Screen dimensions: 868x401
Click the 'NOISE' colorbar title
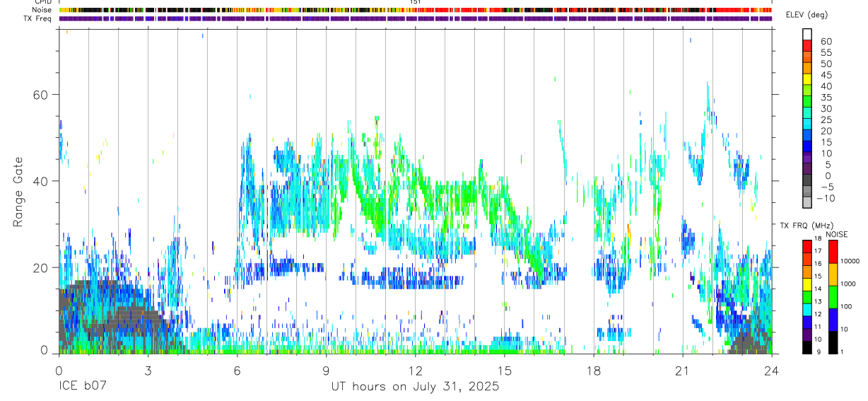coord(836,234)
